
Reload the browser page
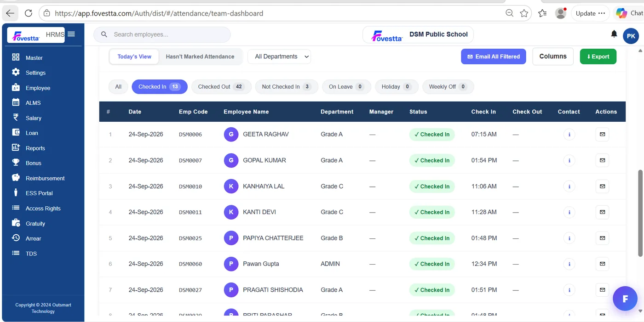(29, 13)
